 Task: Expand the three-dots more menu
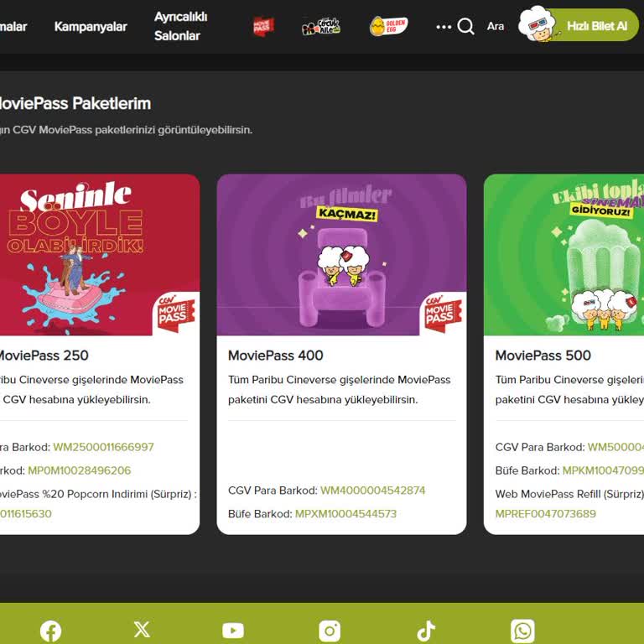444,27
